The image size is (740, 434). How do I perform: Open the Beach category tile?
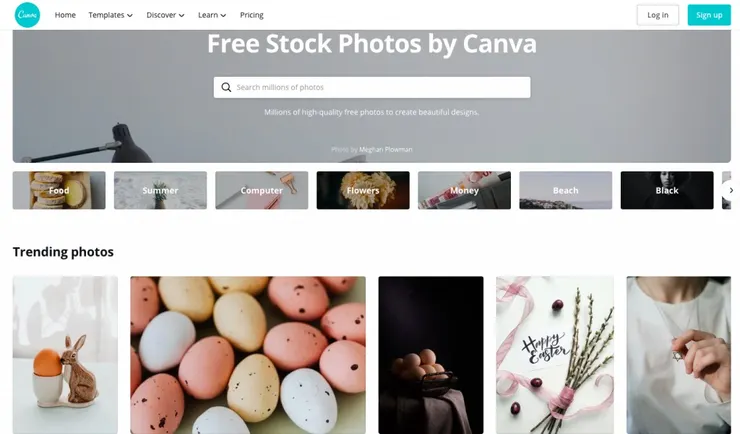[x=565, y=190]
